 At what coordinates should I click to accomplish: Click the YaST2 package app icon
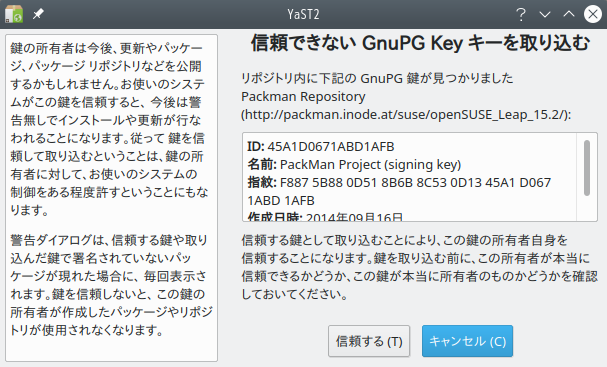(14, 14)
